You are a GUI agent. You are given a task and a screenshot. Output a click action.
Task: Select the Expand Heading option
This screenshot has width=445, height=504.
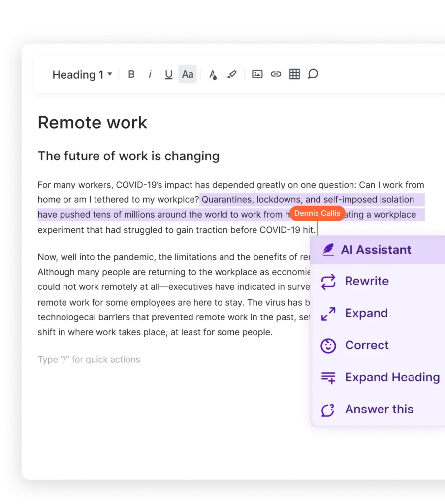392,378
